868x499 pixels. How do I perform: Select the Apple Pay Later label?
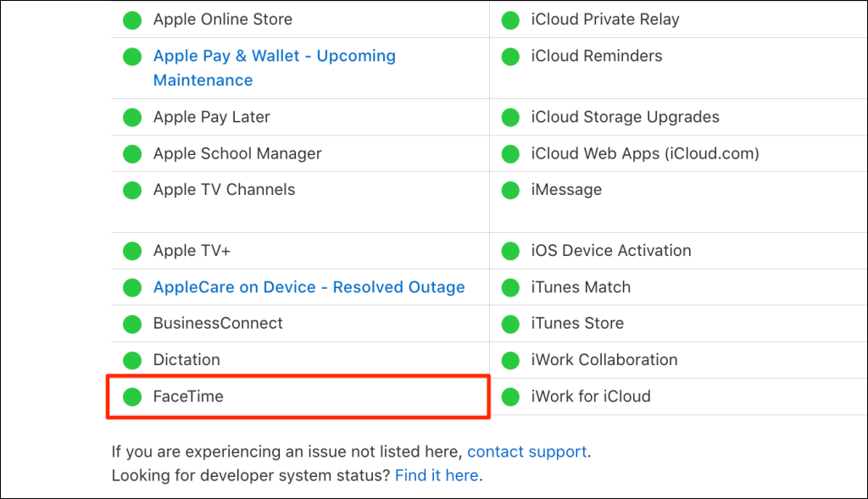pos(211,117)
